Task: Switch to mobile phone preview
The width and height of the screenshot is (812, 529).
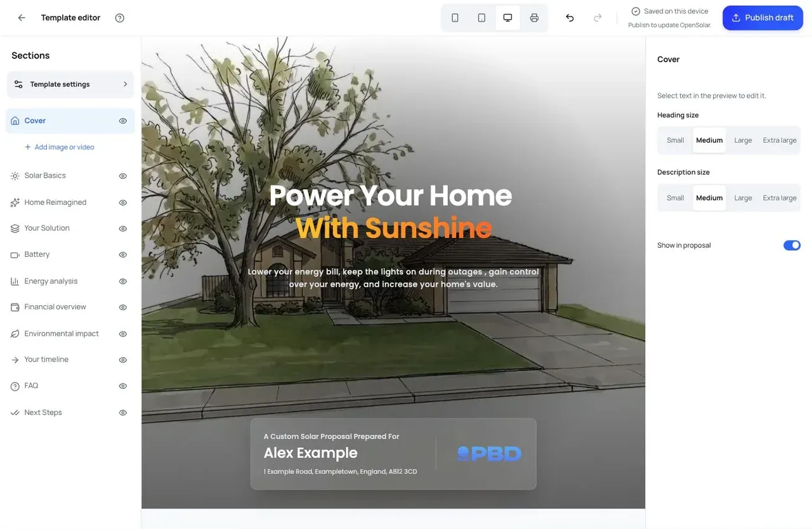Action: (x=455, y=18)
